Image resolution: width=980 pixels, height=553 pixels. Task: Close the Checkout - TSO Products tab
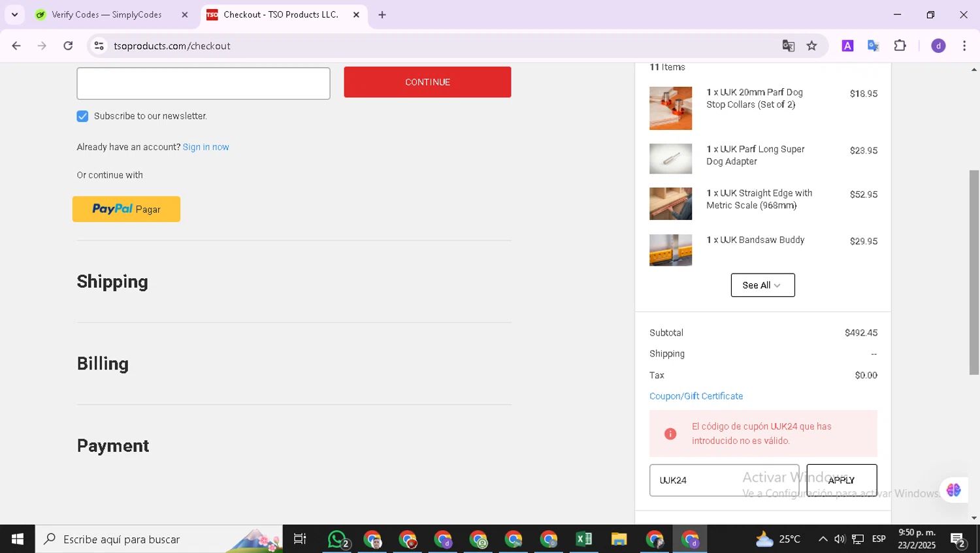[356, 14]
